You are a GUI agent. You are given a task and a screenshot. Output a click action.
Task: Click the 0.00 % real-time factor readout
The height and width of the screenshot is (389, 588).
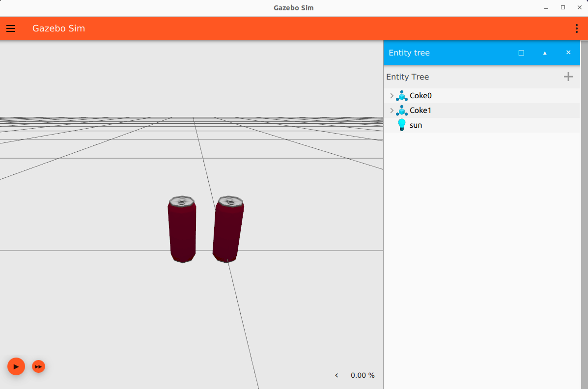(363, 375)
